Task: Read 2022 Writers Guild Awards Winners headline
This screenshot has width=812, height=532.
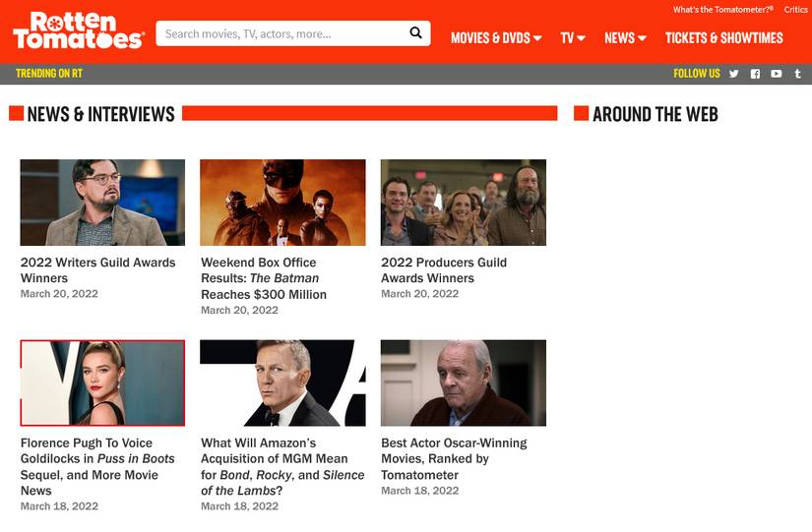Action: [97, 270]
